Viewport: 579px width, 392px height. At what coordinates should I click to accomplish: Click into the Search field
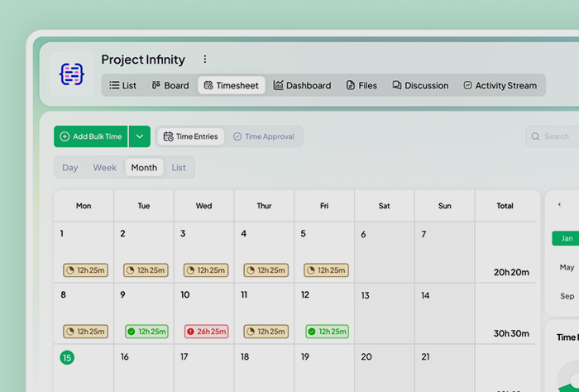pos(553,136)
